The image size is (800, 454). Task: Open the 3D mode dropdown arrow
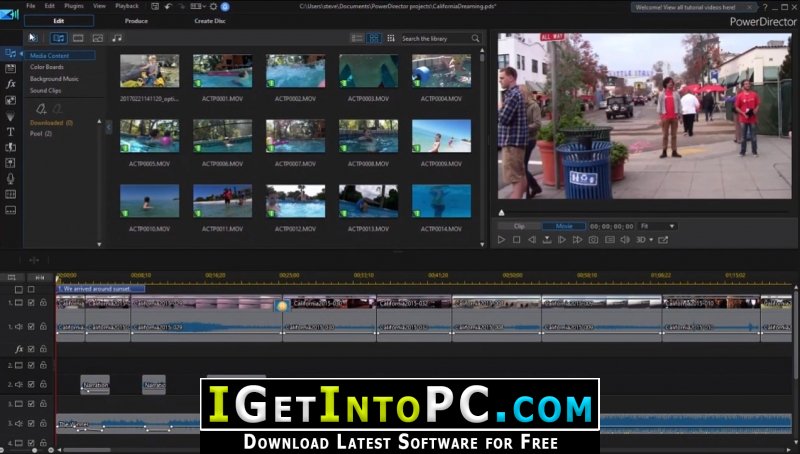pos(651,240)
